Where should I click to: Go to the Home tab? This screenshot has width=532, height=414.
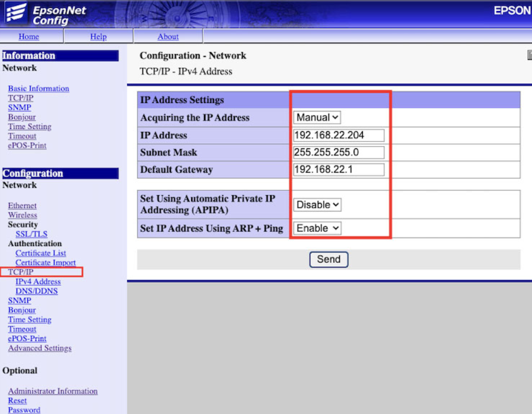(29, 37)
